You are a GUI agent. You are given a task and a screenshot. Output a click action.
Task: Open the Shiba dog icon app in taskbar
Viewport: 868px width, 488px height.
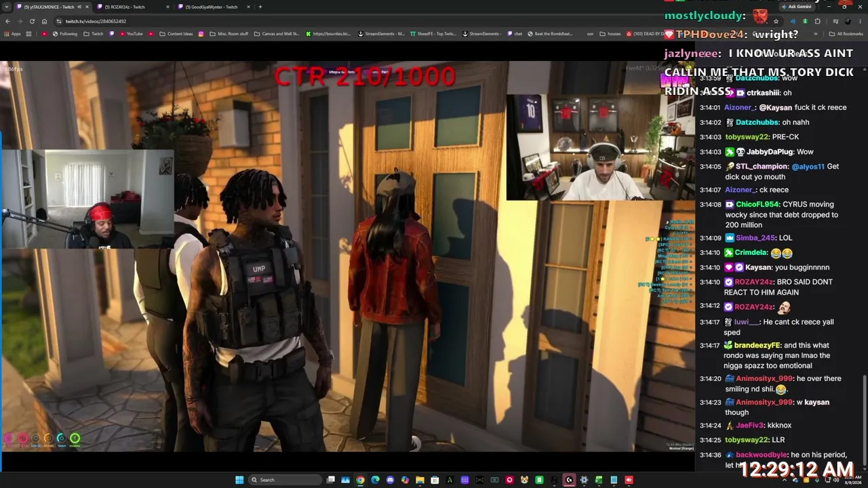524,480
